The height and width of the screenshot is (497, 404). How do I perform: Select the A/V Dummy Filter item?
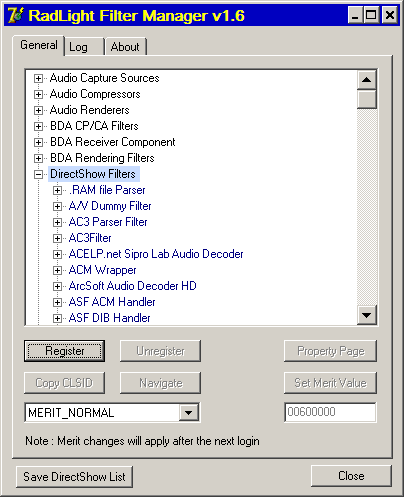[x=110, y=206]
